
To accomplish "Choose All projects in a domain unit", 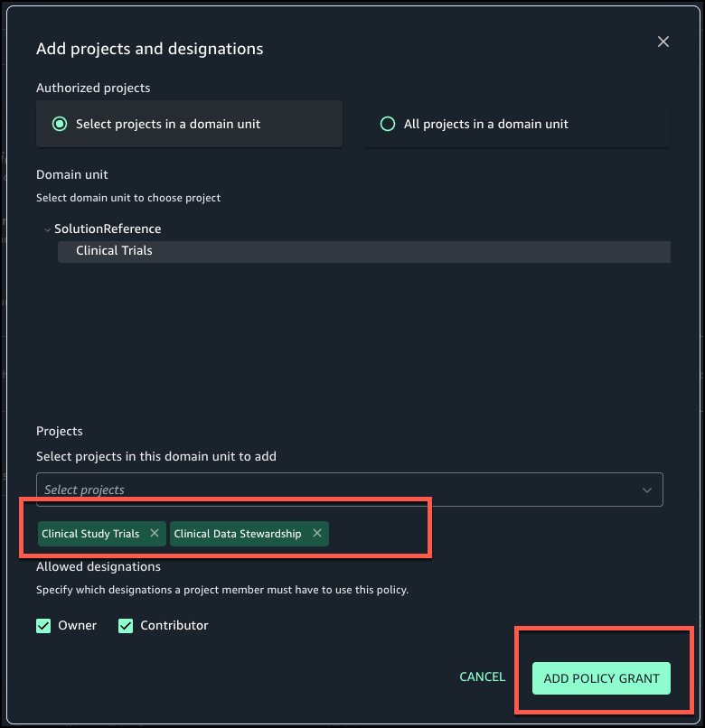I will 388,124.
